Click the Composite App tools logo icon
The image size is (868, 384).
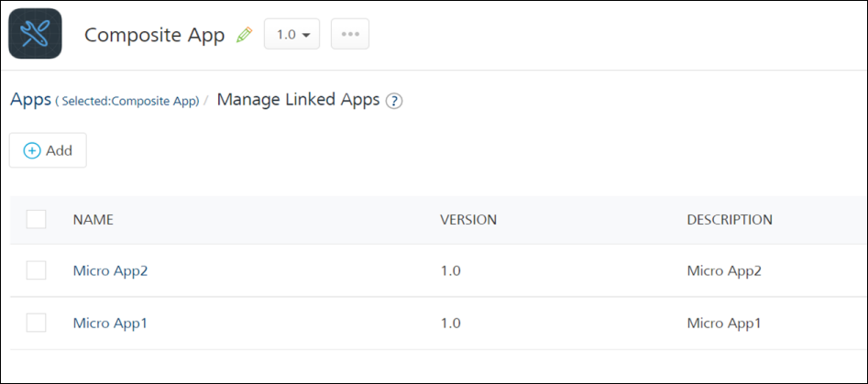(x=36, y=34)
